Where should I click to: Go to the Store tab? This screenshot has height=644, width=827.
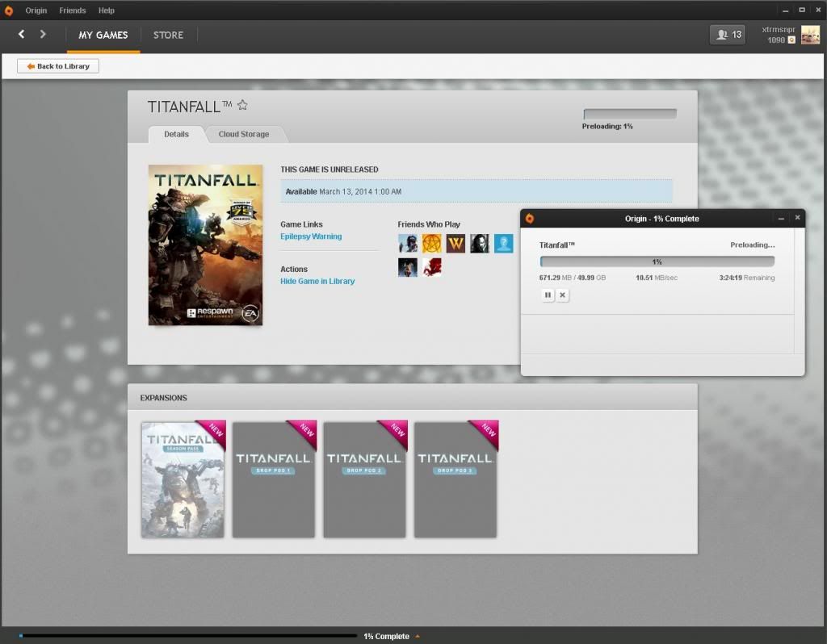pos(168,35)
